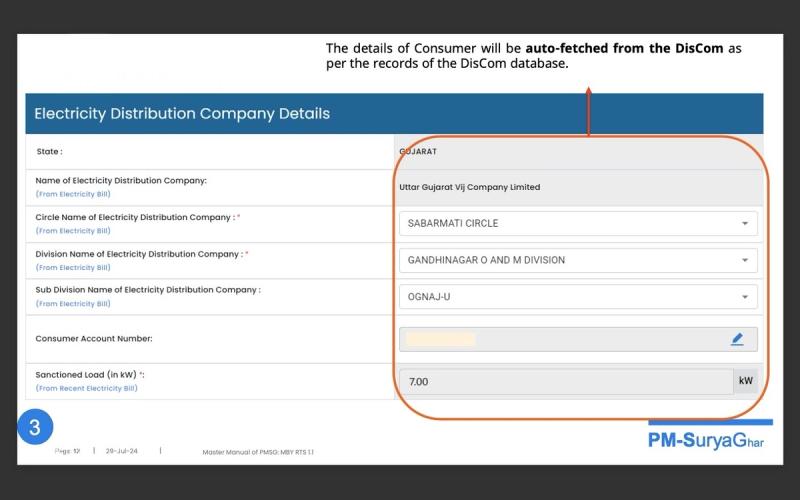Click From Electricity Bill hint under Circle Name
This screenshot has height=500, width=800.
click(73, 231)
